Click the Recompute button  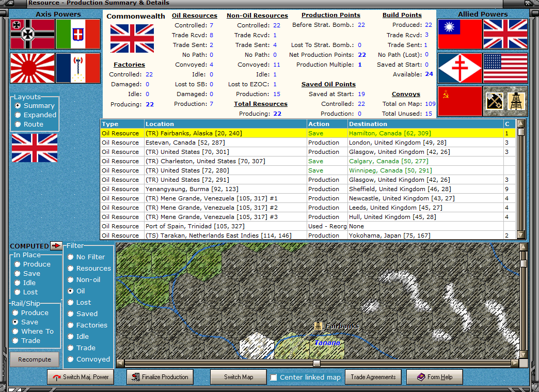coord(35,359)
